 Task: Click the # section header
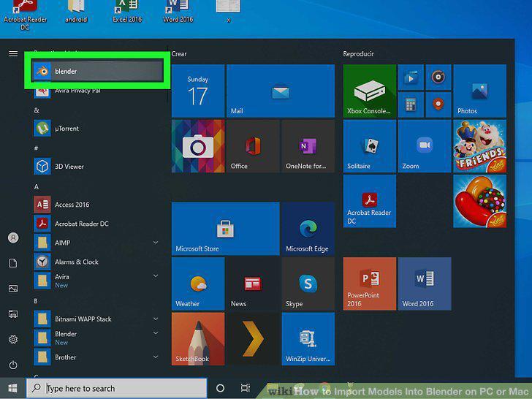click(36, 148)
